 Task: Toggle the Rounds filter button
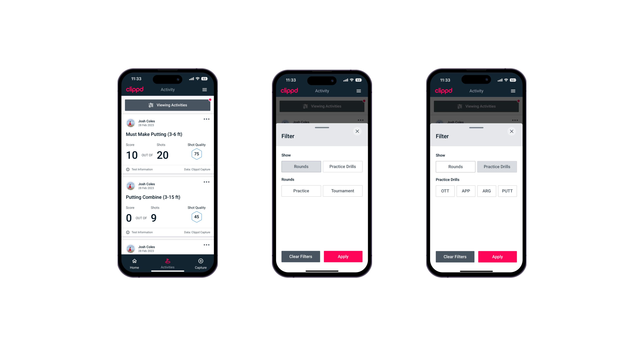[301, 166]
